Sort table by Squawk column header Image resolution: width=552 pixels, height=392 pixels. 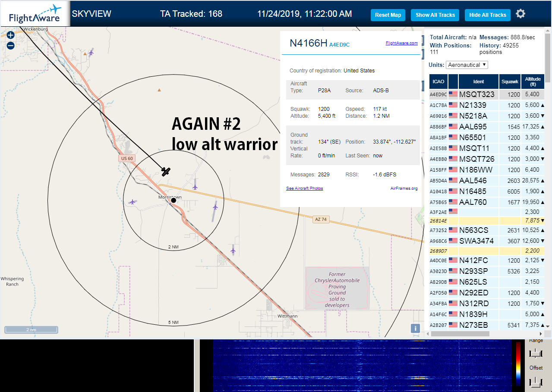[x=510, y=81]
